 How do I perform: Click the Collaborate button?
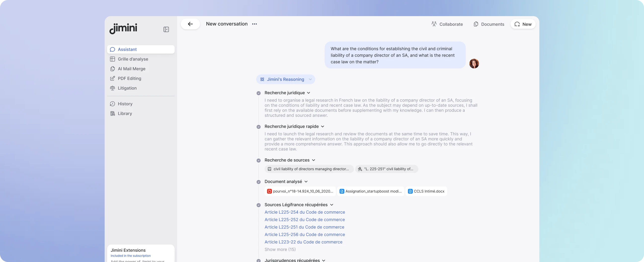coord(447,24)
